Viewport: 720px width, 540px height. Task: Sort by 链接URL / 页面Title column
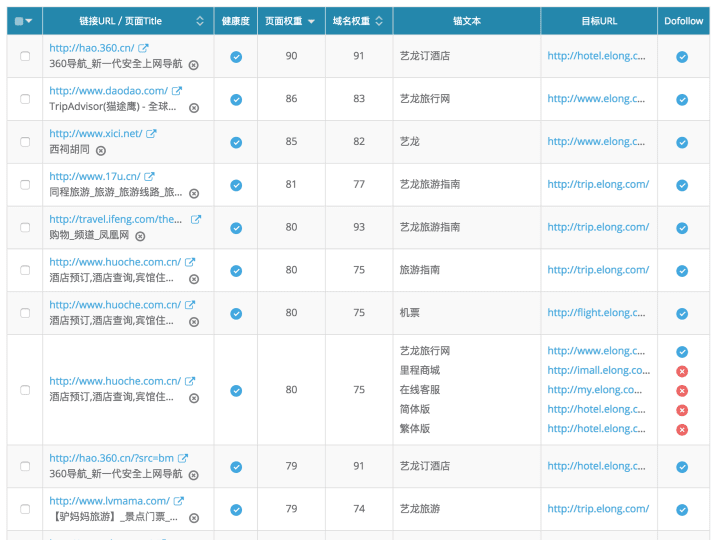(199, 21)
